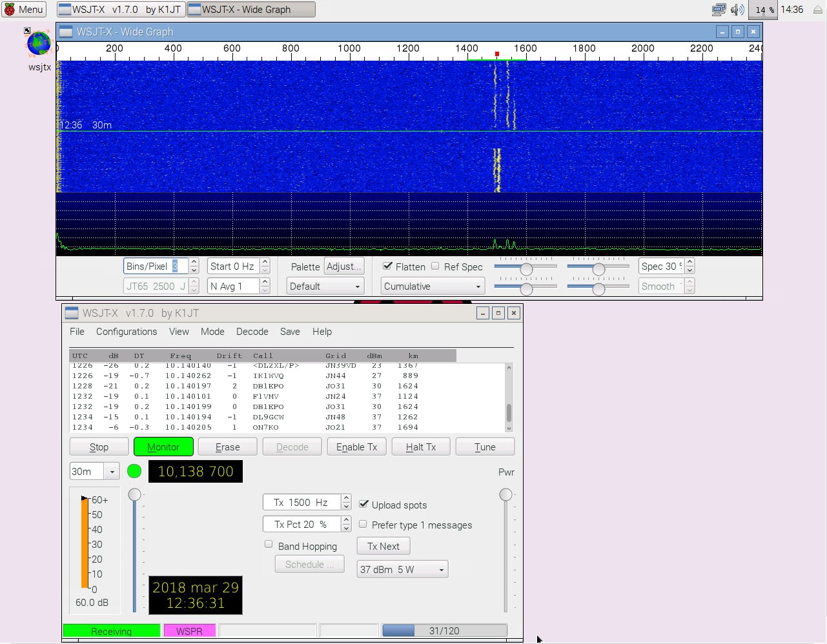
Task: Click the Pwr slider handle
Action: point(505,494)
